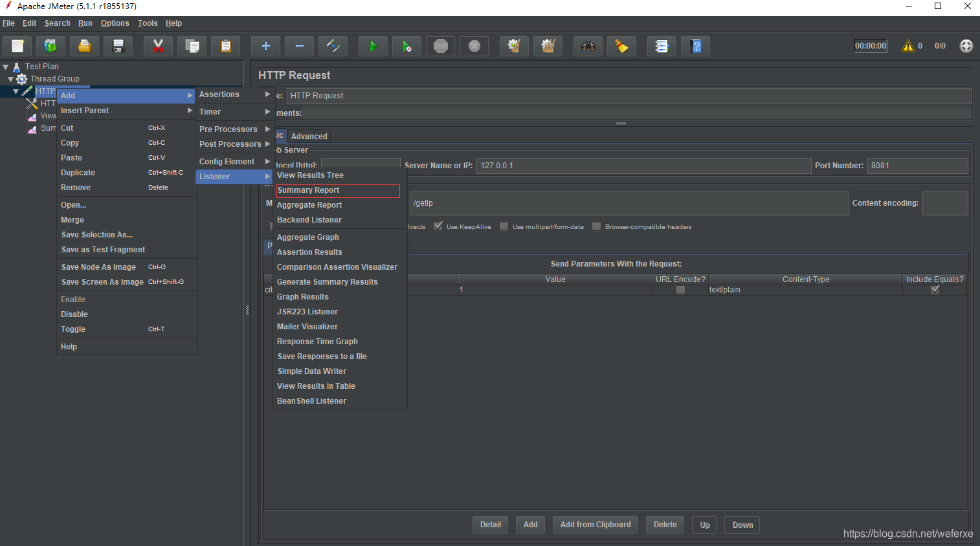Expand the Post Processors submenu
Image resolution: width=980 pixels, height=546 pixels.
[234, 144]
